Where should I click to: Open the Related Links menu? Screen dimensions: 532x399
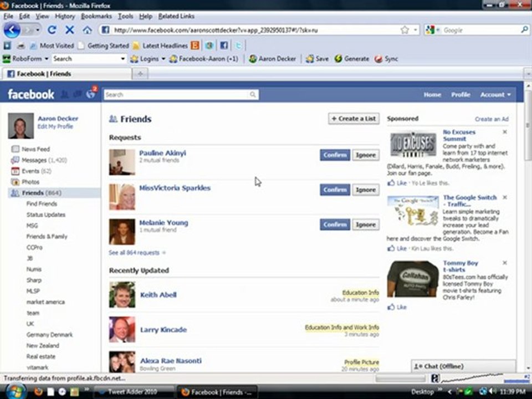pos(176,16)
